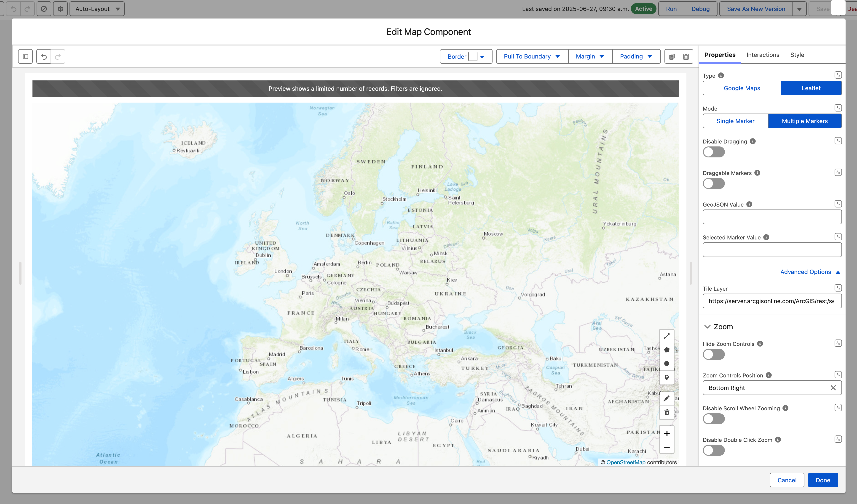Click the delete layers trash icon
Viewport: 857px width, 504px height.
tap(667, 412)
